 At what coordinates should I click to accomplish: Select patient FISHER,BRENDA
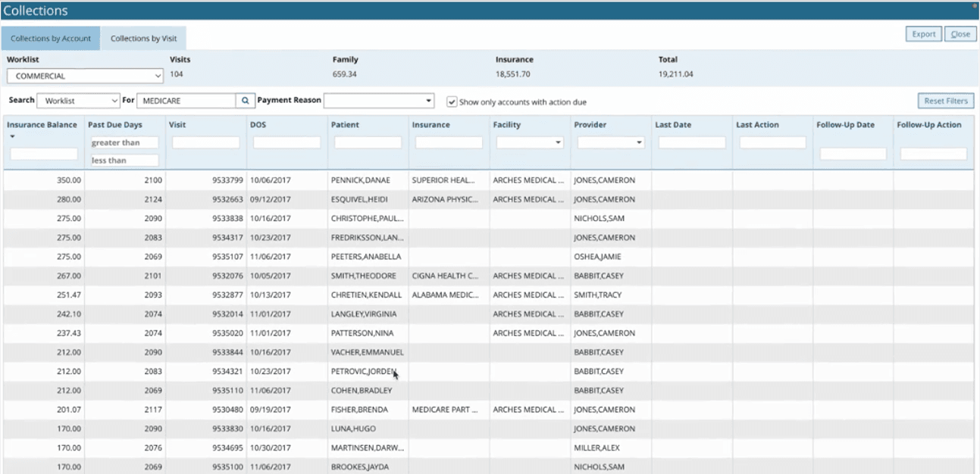click(x=359, y=410)
